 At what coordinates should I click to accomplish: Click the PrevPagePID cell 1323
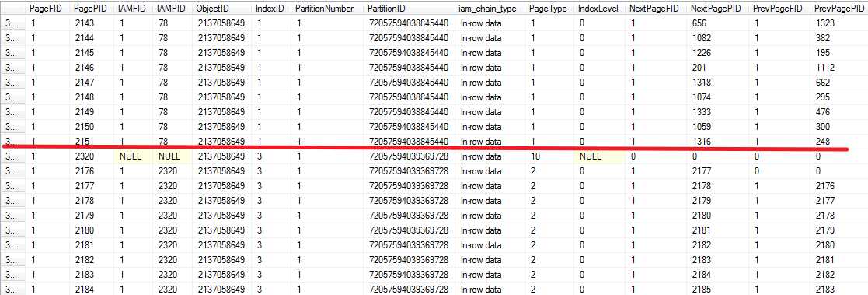839,23
